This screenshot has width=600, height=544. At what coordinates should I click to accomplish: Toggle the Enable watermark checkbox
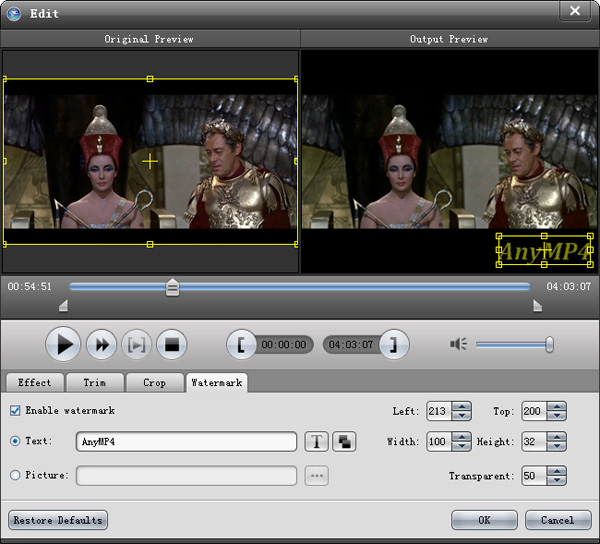(x=15, y=410)
